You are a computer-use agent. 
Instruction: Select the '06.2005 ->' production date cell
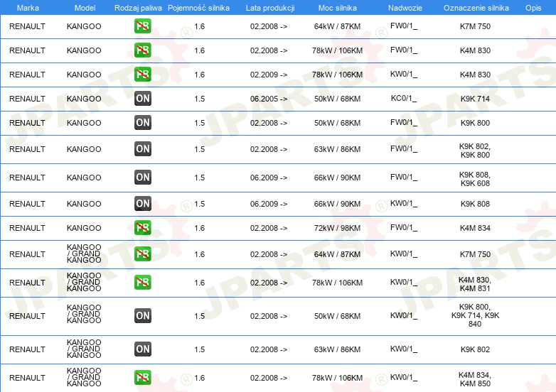coord(269,99)
